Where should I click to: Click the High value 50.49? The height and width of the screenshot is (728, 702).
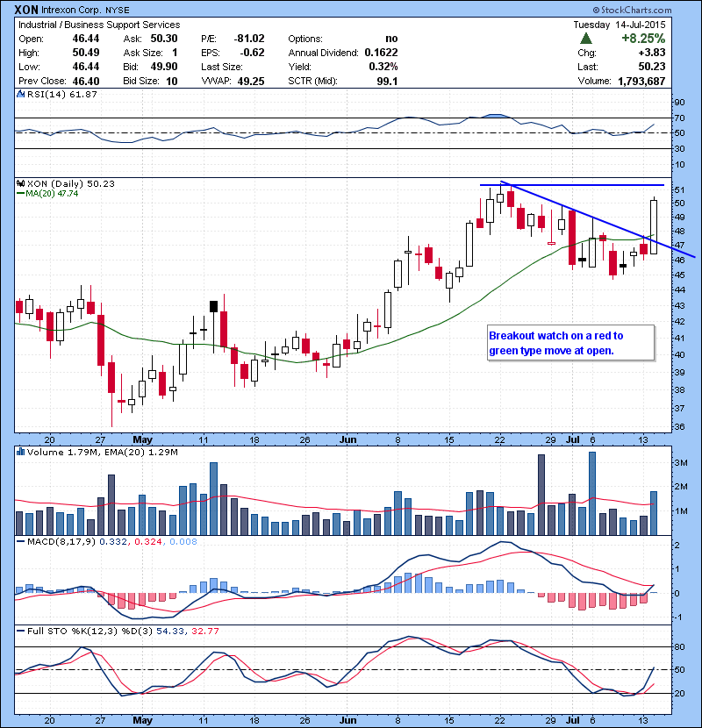(86, 53)
